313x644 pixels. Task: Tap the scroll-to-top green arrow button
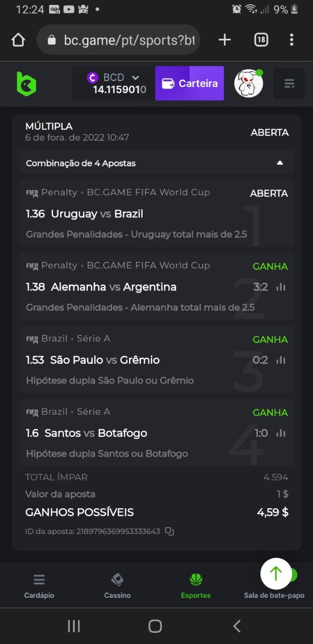[276, 574]
